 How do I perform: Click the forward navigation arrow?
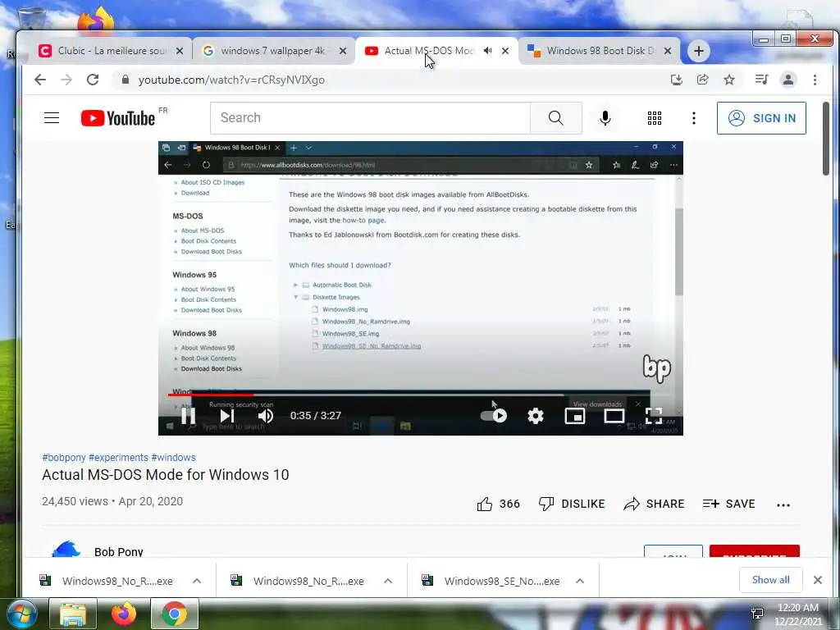tap(66, 80)
